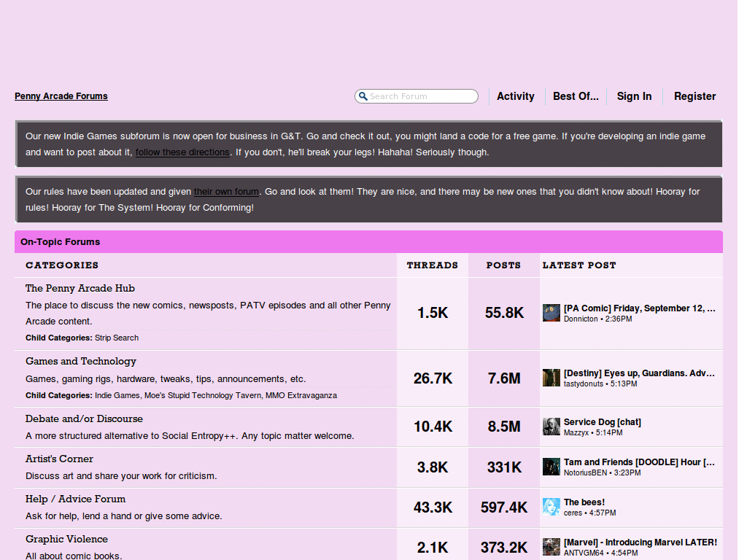Open '[PA Comic] Friday, September 12' latest post
747x560 pixels.
(639, 308)
